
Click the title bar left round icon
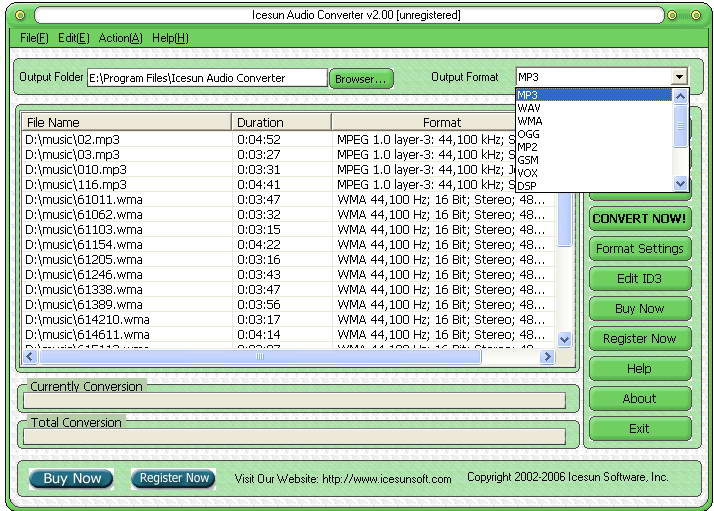click(20, 15)
